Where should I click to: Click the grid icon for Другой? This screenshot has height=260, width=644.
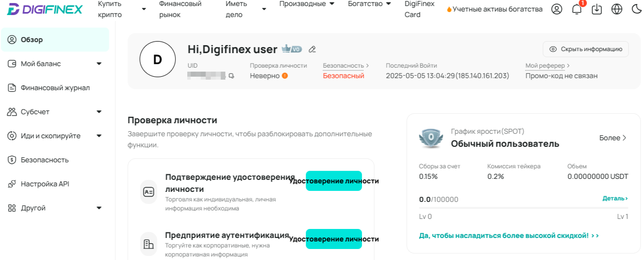pyautogui.click(x=12, y=208)
